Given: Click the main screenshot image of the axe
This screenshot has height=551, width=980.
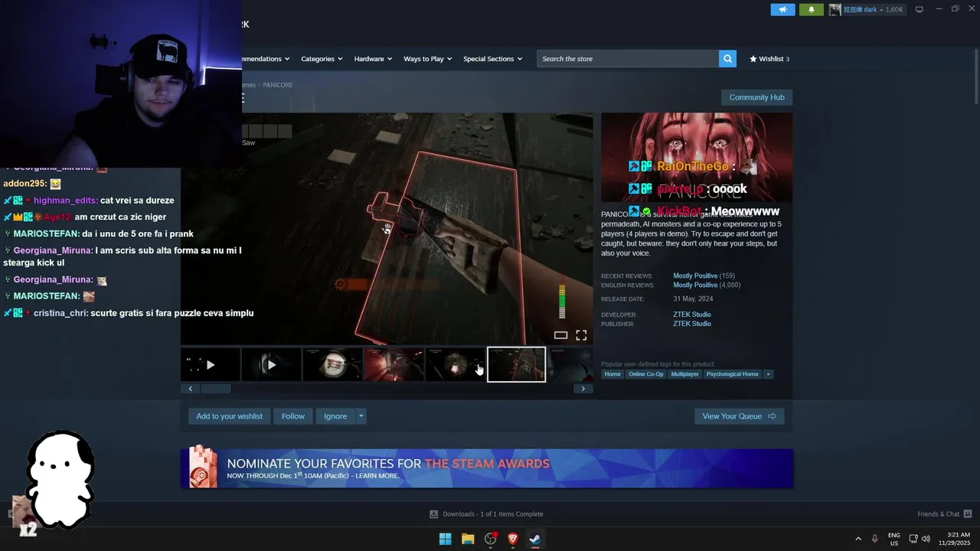Looking at the screenshot, I should pos(387,229).
